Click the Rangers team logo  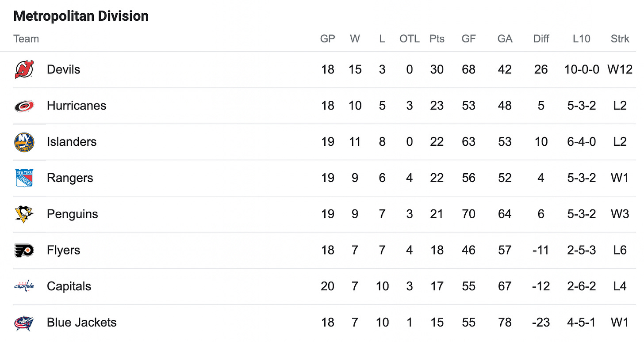click(x=24, y=178)
